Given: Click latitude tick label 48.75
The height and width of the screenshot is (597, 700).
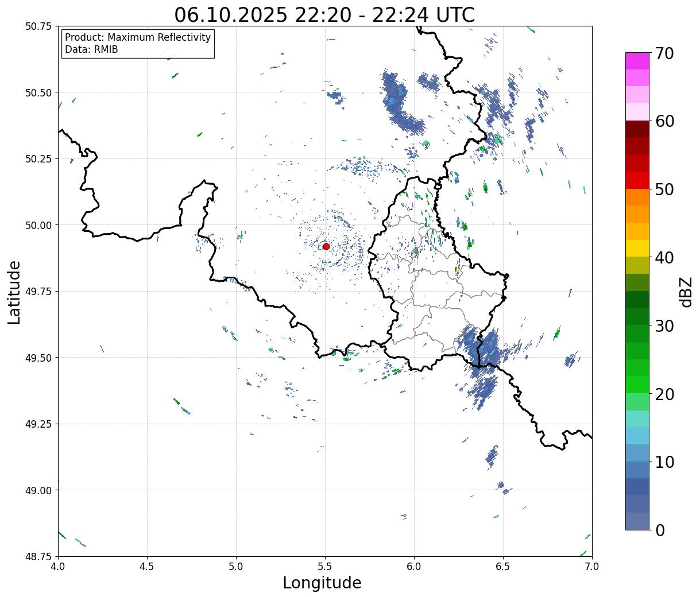Looking at the screenshot, I should tap(38, 557).
